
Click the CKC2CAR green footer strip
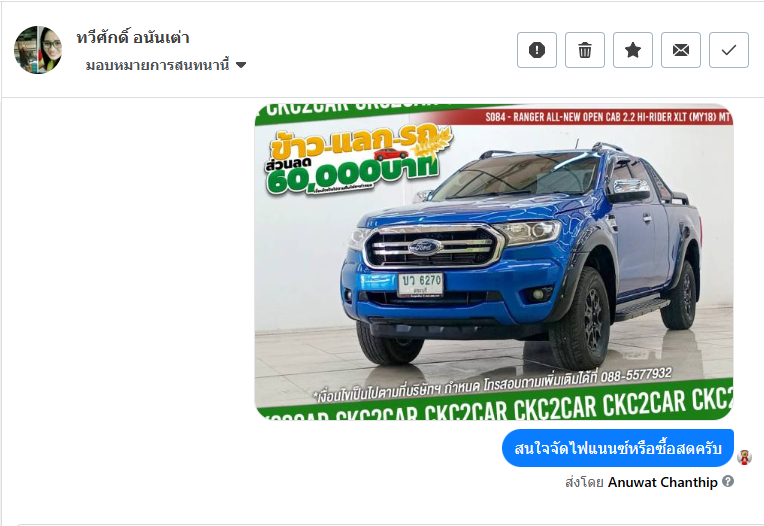pos(494,404)
